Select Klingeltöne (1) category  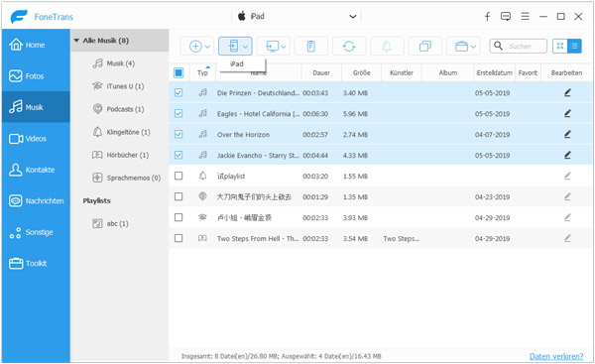click(121, 132)
